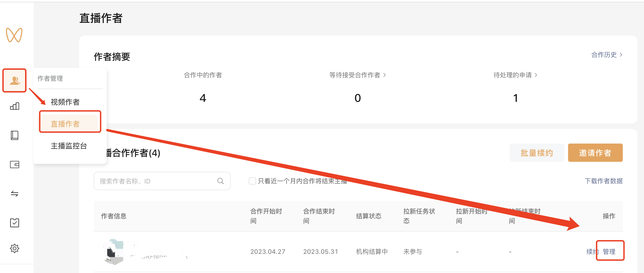Click the butterfly logo at top left
The image size is (644, 273).
pyautogui.click(x=14, y=35)
